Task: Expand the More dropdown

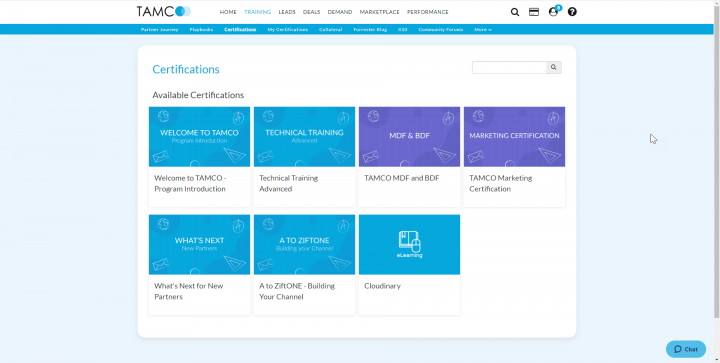Action: pyautogui.click(x=483, y=29)
